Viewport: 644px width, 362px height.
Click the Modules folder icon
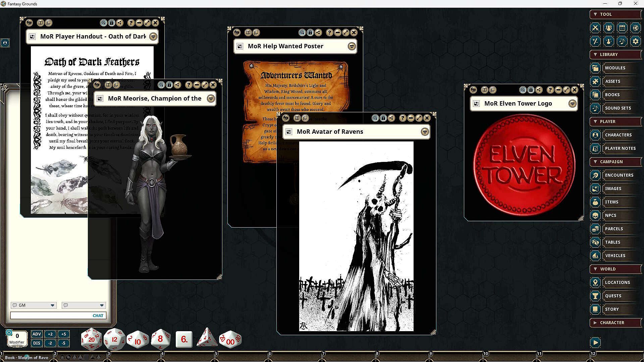595,68
